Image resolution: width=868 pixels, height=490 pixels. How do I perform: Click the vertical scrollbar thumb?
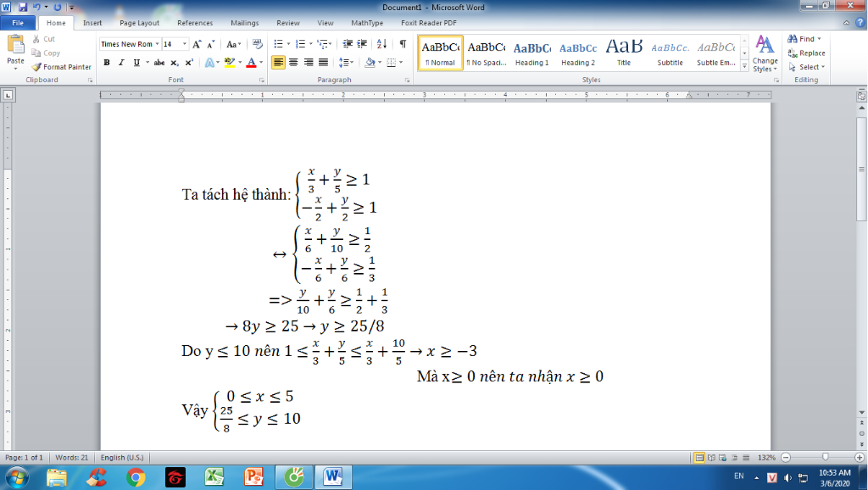[861, 169]
